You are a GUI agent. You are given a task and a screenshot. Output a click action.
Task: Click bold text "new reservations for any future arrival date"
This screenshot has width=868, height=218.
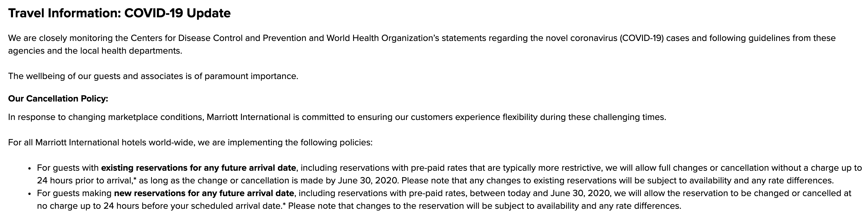click(204, 193)
